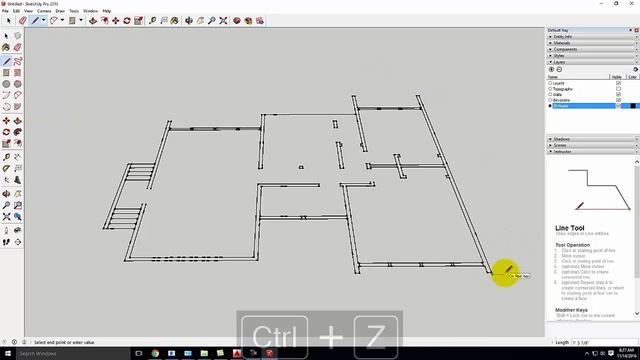Enable visibility of Topography layer
This screenshot has width=640, height=360.
click(618, 89)
